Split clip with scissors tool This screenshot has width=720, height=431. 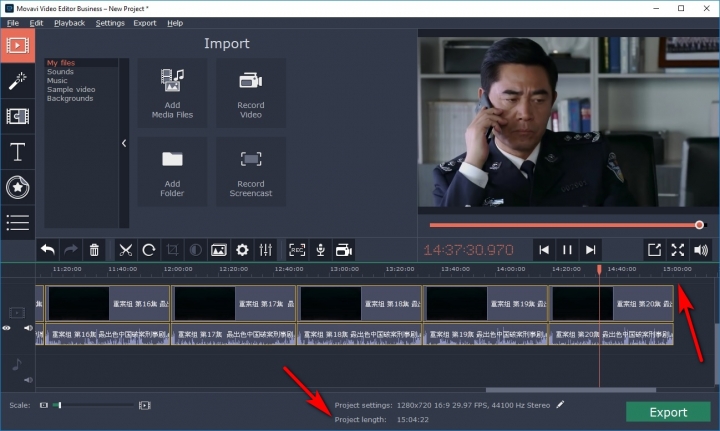[x=125, y=250]
